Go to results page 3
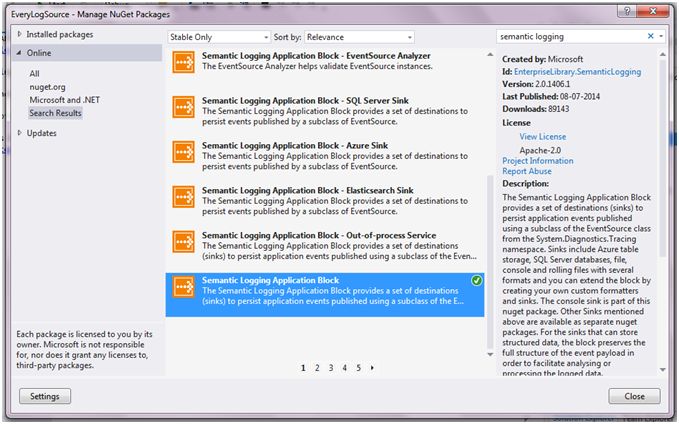This screenshot has width=679, height=424. coord(331,368)
